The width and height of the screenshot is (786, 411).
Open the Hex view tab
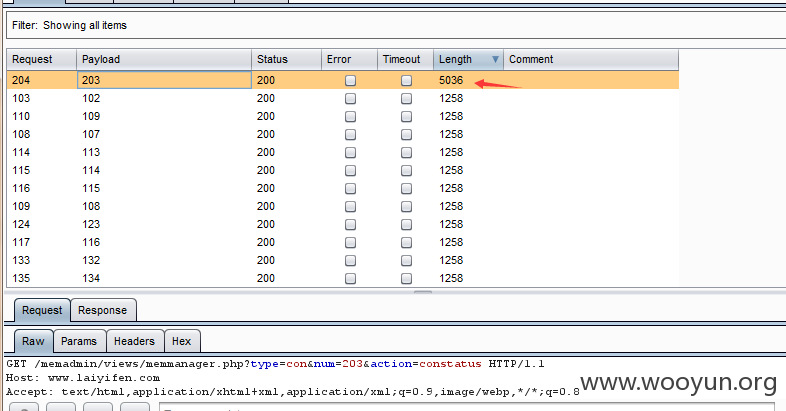coord(182,341)
